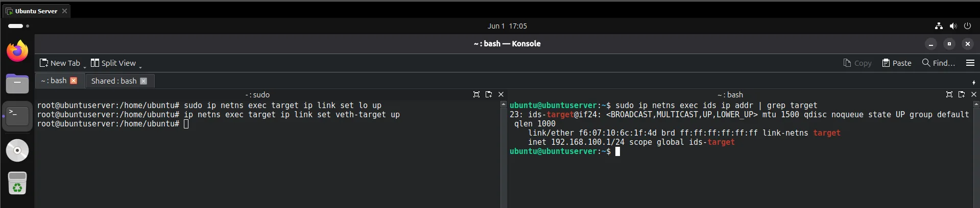980x208 pixels.
Task: Open the power menu icon
Action: [967, 26]
